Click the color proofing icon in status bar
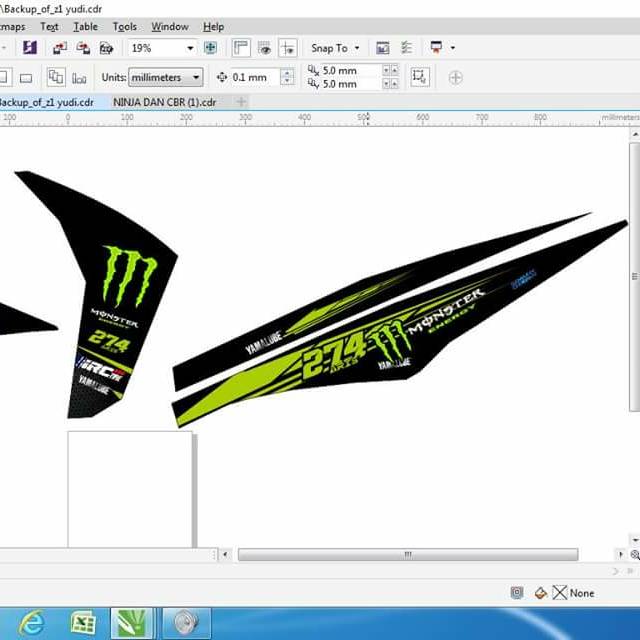Viewport: 640px width, 640px height. pyautogui.click(x=517, y=593)
